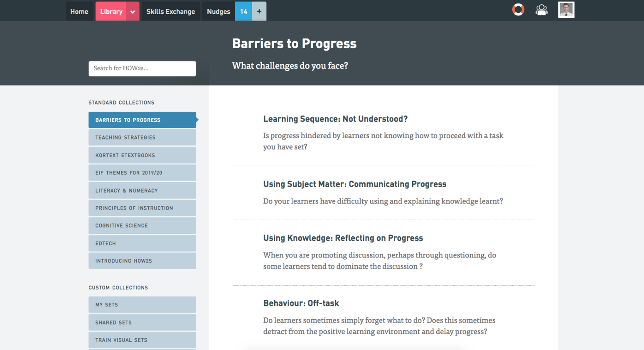Click the lifebuoy help icon

coord(518,10)
